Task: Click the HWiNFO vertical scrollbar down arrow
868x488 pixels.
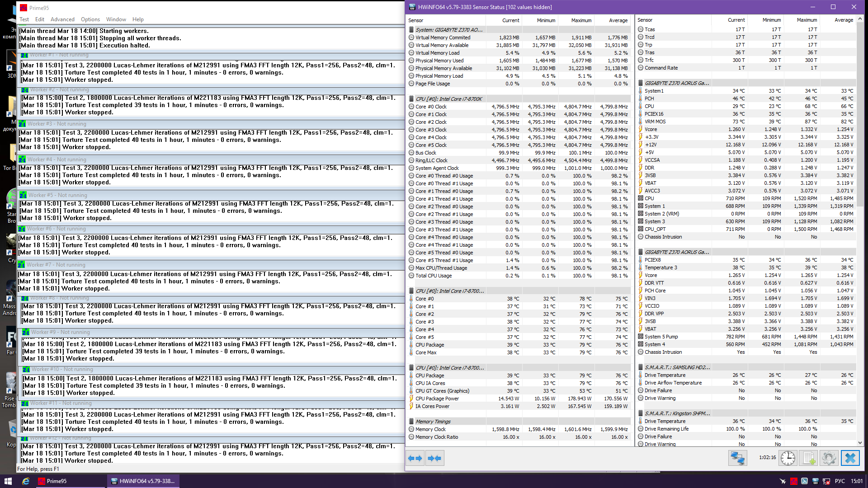Action: pos(860,443)
